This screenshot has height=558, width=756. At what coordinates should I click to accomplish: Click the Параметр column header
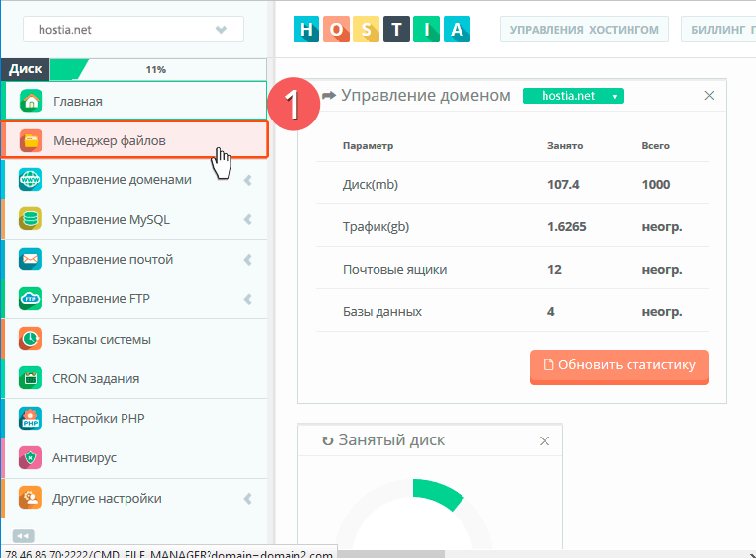pyautogui.click(x=368, y=145)
